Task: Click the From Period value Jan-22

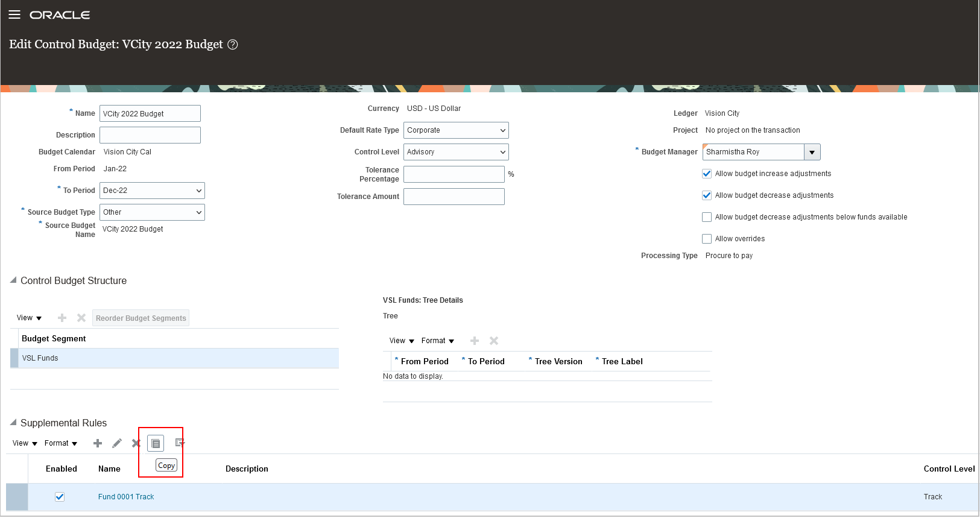Action: click(x=115, y=169)
